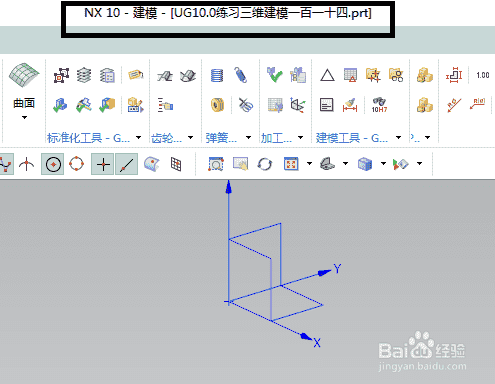Open the view orientation dropdown arrow

345,163
